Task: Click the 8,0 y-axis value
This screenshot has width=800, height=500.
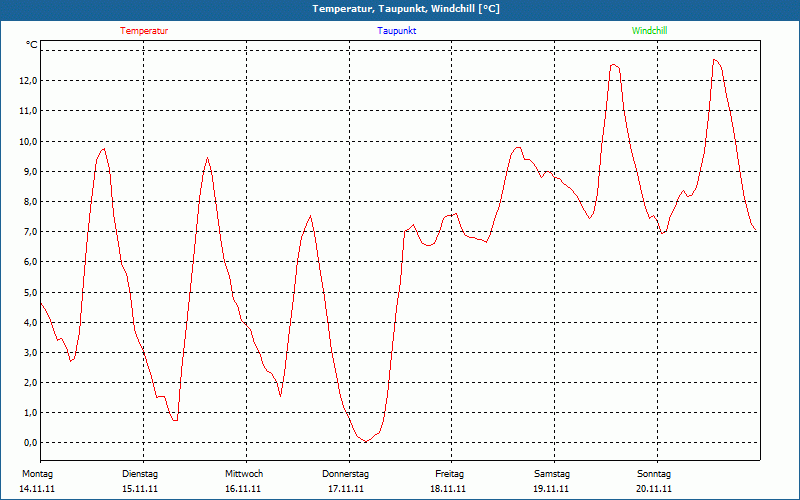Action: [x=31, y=202]
